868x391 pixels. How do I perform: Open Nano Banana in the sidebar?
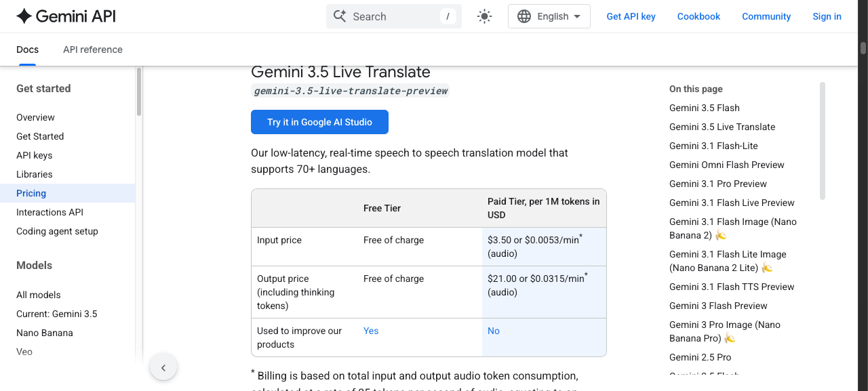pos(45,333)
